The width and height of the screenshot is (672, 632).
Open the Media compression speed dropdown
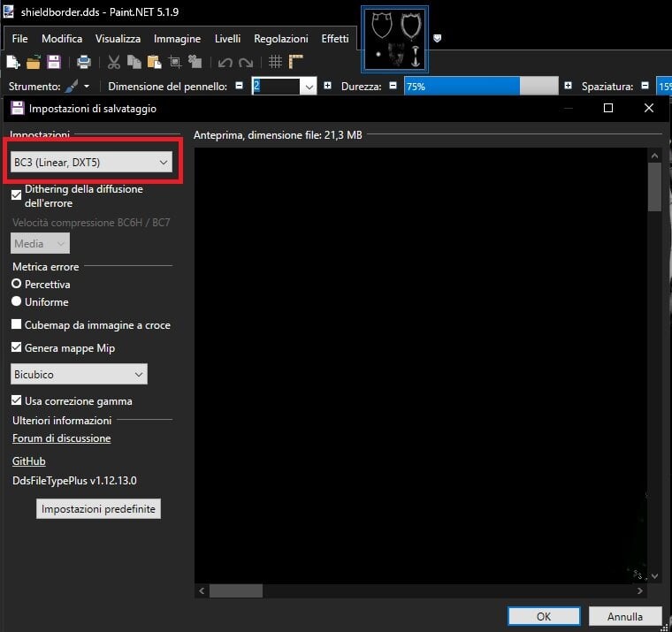(x=40, y=243)
